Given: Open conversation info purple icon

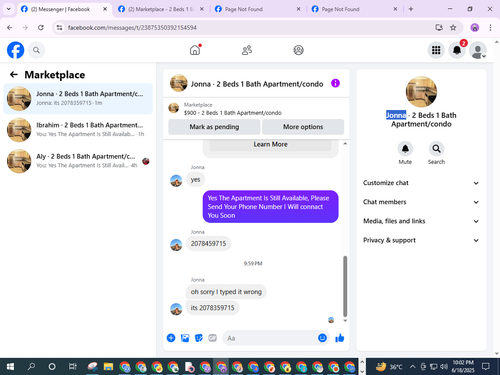Looking at the screenshot, I should (335, 83).
